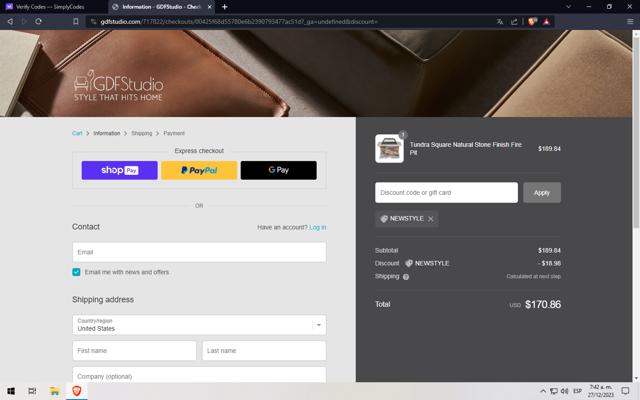This screenshot has height=400, width=640.
Task: Open the browser hamburger menu
Action: click(630, 21)
